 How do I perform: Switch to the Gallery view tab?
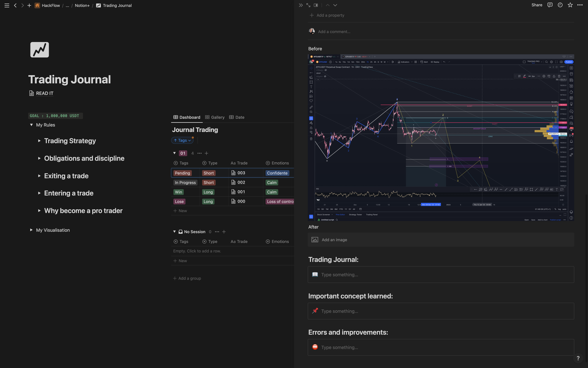coord(215,117)
